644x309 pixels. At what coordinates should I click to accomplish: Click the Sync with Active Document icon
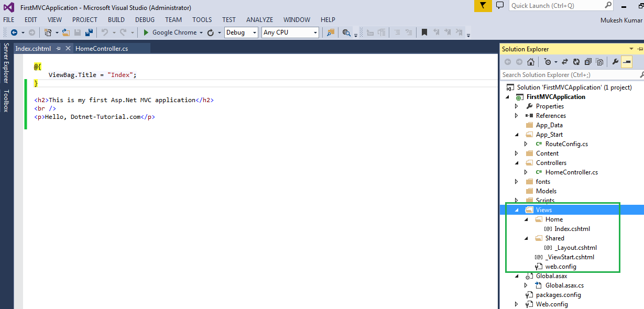click(x=565, y=62)
